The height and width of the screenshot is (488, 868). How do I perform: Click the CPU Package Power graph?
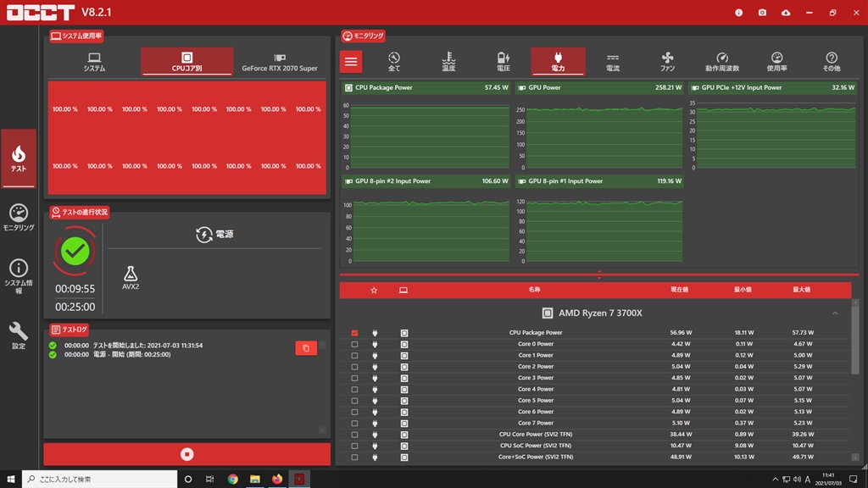point(426,125)
